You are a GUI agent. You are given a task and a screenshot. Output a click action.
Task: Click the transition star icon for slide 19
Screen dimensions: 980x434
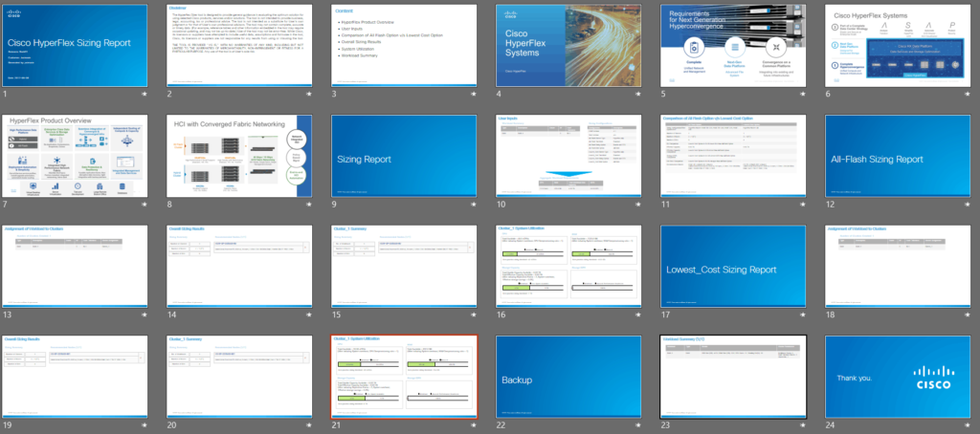145,425
